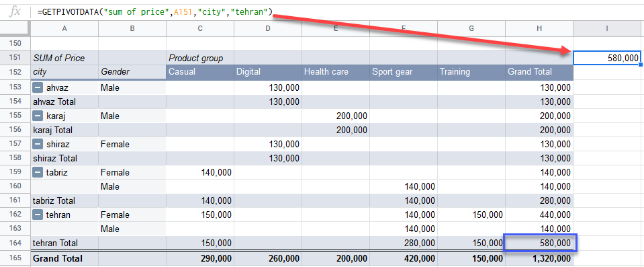Image resolution: width=644 pixels, height=267 pixels.
Task: Click the fx function icon
Action: click(15, 12)
